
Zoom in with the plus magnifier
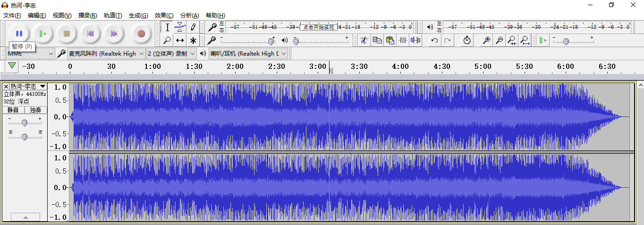pos(486,40)
